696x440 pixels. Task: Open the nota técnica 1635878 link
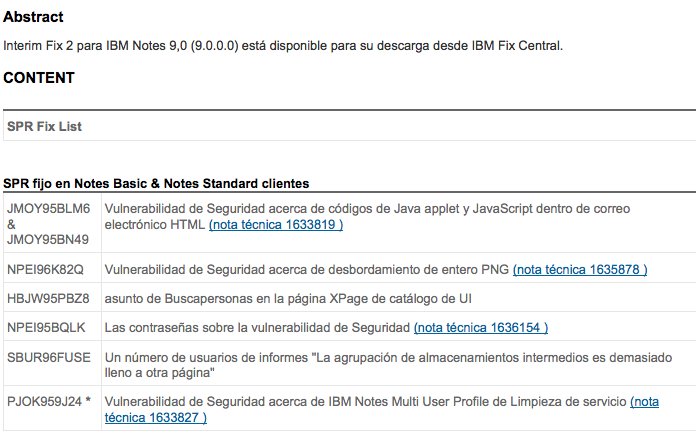(580, 270)
